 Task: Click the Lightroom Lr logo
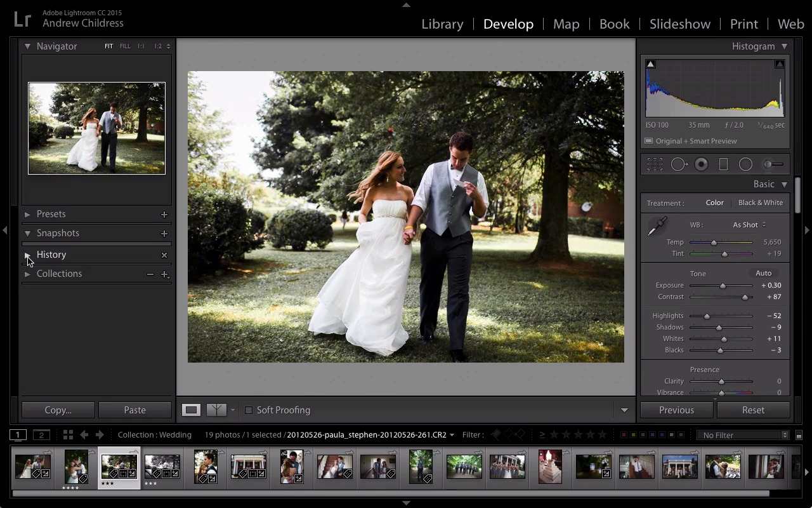click(x=22, y=19)
